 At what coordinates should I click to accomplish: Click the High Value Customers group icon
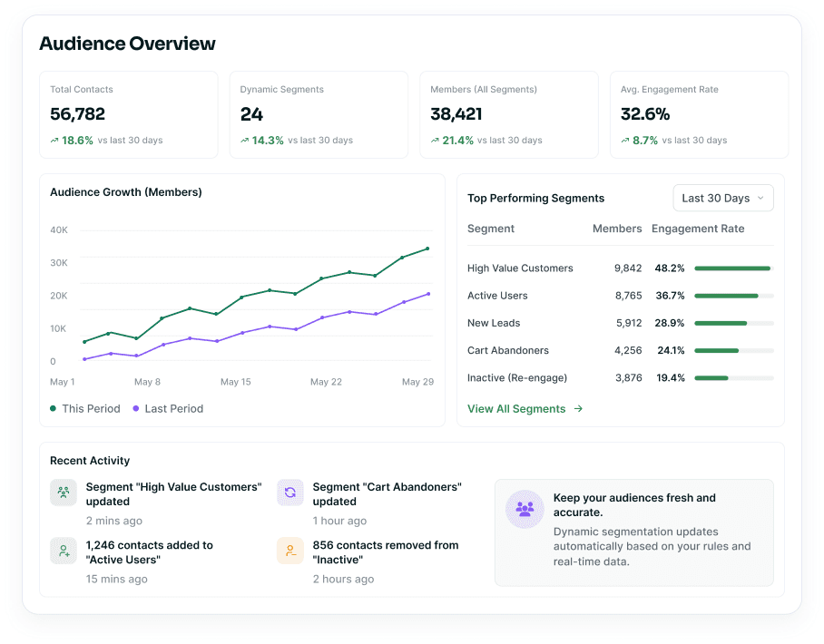point(64,493)
